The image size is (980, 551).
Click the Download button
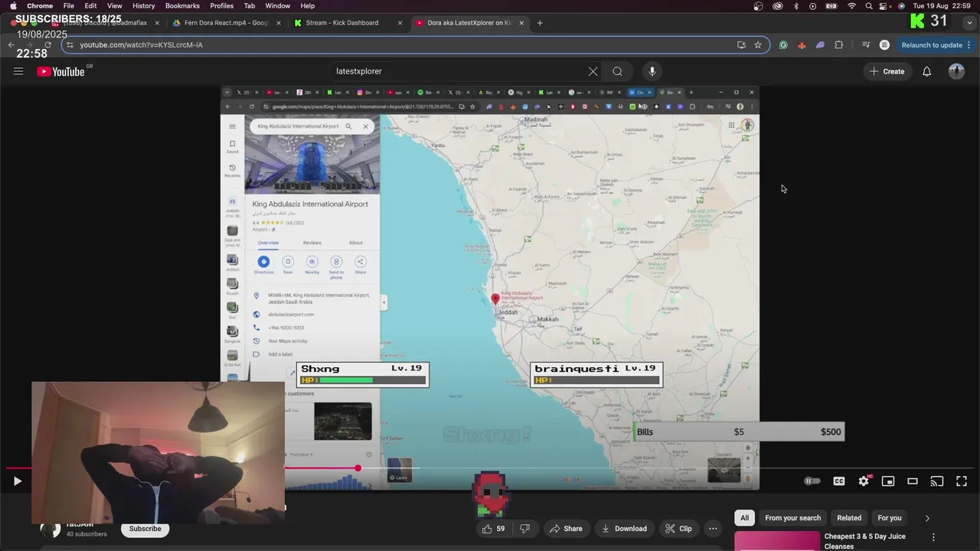pos(624,529)
